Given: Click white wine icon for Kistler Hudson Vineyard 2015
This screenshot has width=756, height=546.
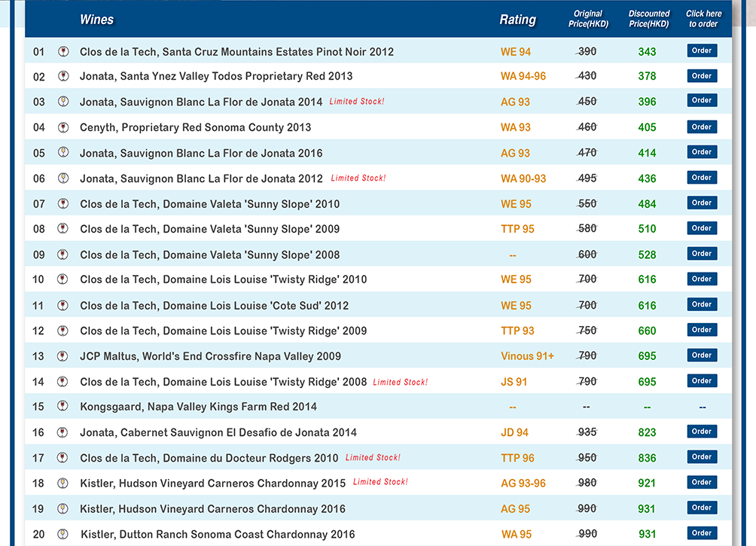Looking at the screenshot, I should pos(62,483).
